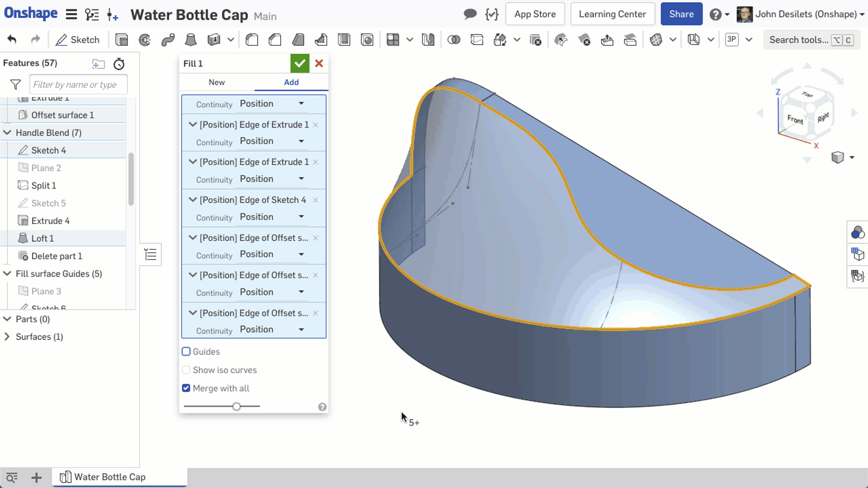Image resolution: width=868 pixels, height=488 pixels.
Task: Click the Boolean tool icon
Action: [x=454, y=40]
